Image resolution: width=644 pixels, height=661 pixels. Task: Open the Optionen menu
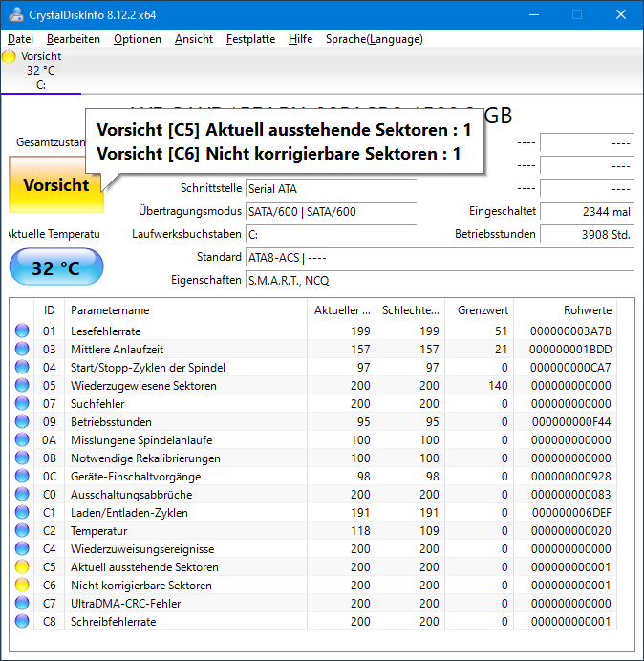pos(138,39)
